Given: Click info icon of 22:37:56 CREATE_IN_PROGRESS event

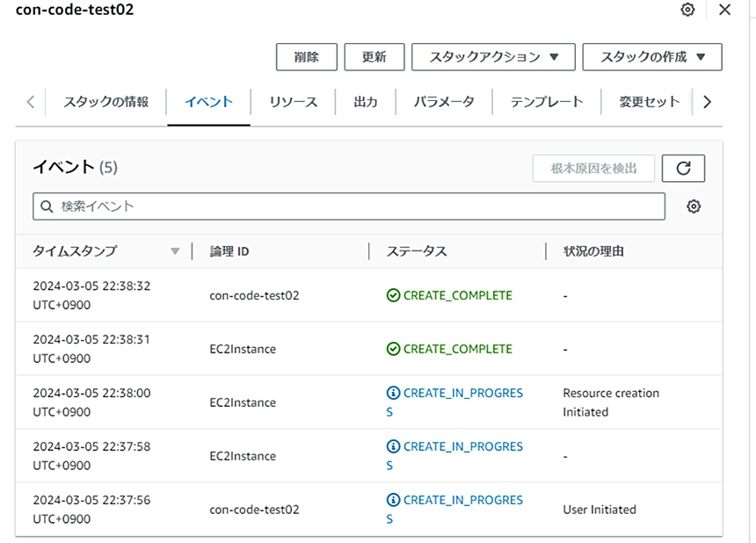Looking at the screenshot, I should 393,500.
